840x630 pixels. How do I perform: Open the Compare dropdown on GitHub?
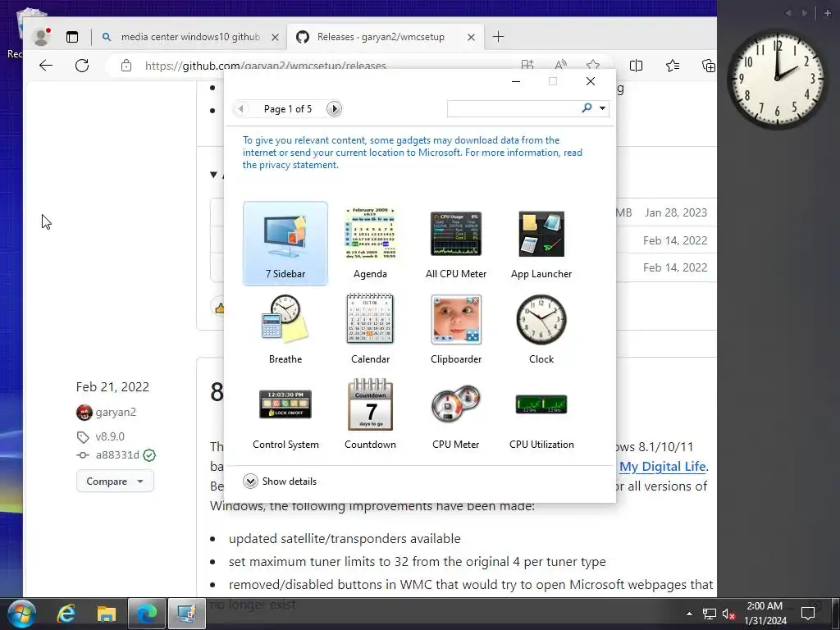[115, 481]
